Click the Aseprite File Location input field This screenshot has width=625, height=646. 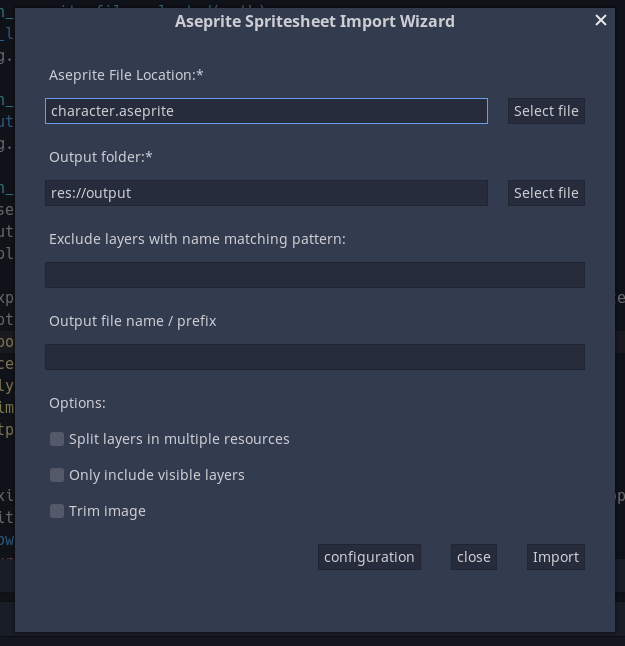tap(266, 111)
